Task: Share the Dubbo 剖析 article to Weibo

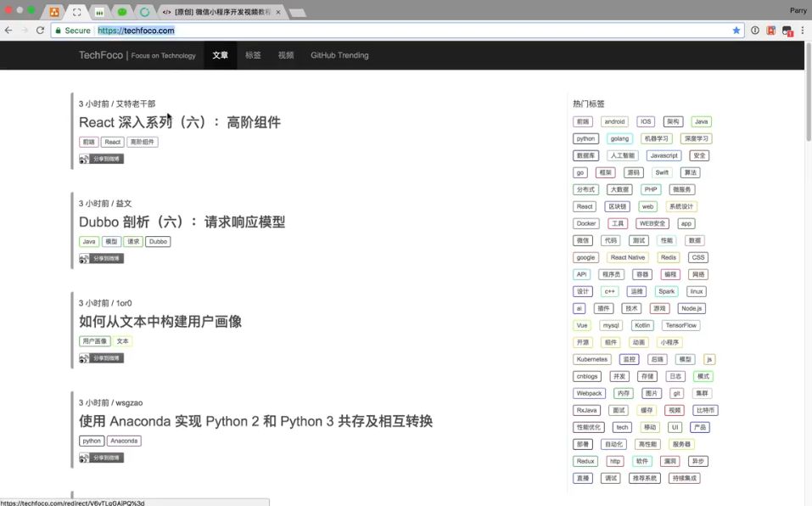Action: (102, 258)
